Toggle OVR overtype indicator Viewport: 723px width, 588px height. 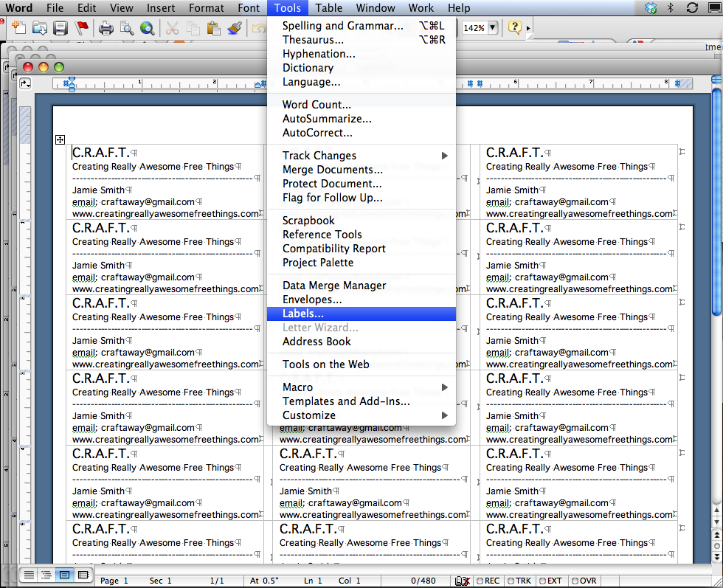[x=584, y=581]
